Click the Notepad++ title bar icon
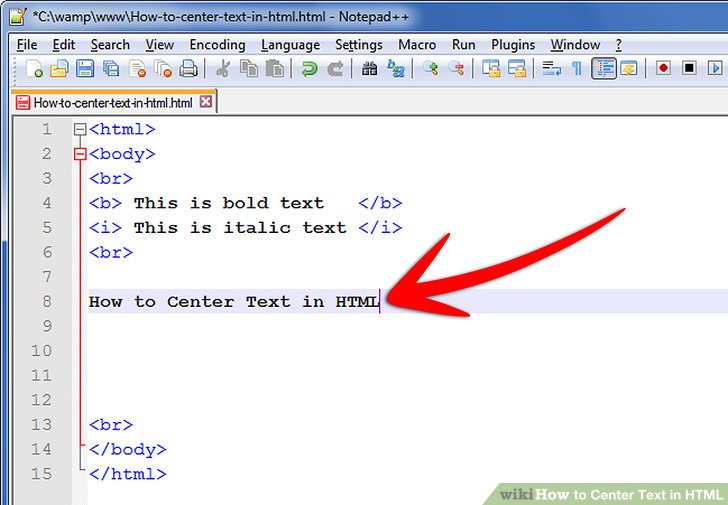 tap(18, 16)
